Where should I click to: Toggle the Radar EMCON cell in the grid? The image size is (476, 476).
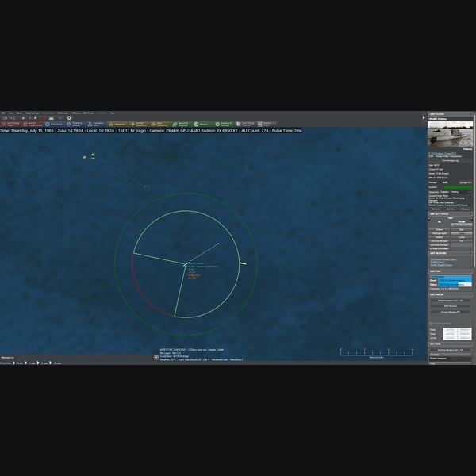pos(450,330)
